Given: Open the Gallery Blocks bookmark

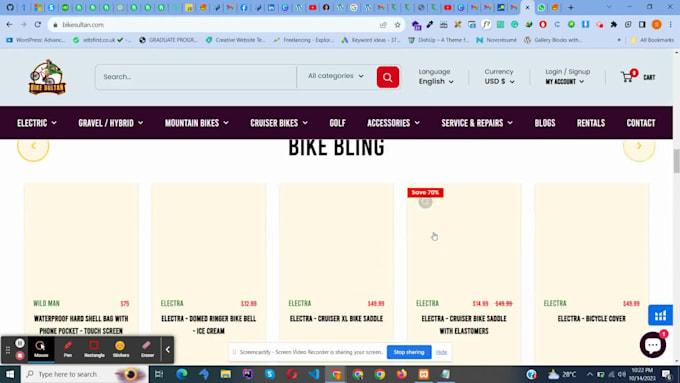Looking at the screenshot, I should pos(553,40).
